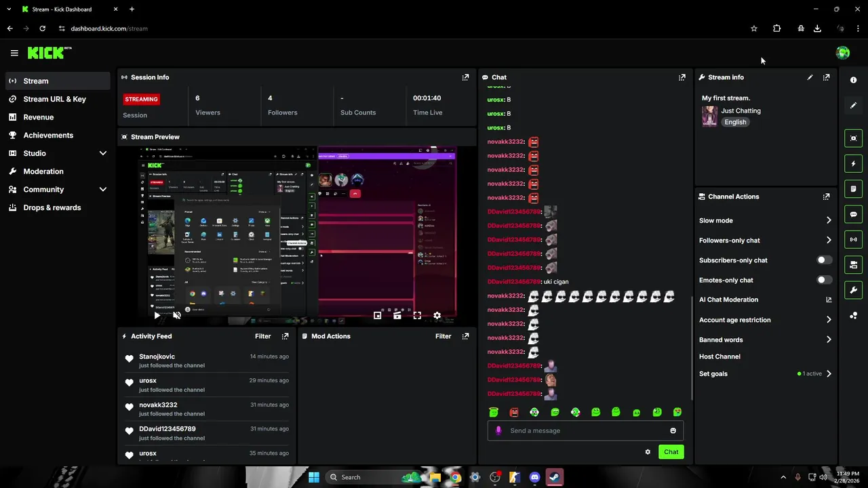Toggle Emotes-only chat switch

825,280
